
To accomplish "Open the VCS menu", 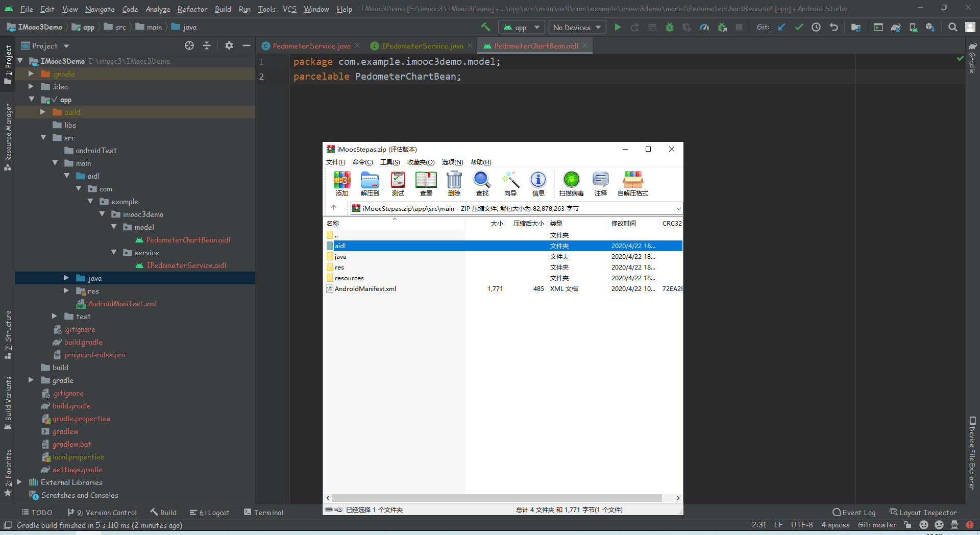I will (289, 9).
